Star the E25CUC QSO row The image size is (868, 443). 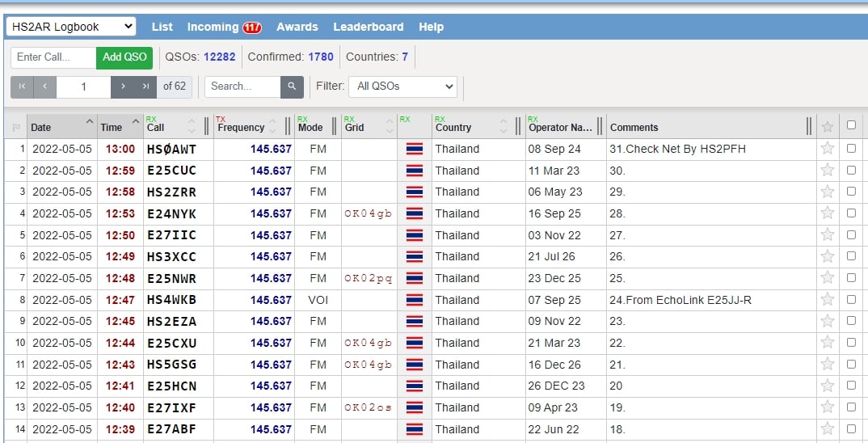coord(828,170)
